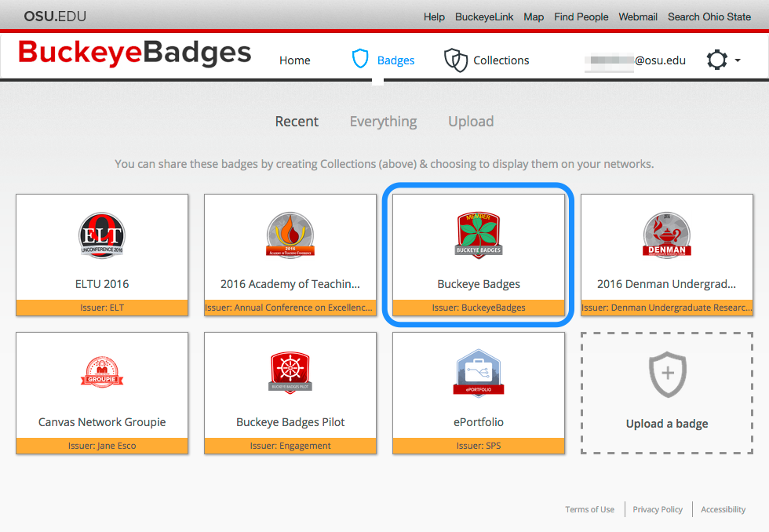The height and width of the screenshot is (532, 769).
Task: Open the Find People link
Action: coord(581,16)
